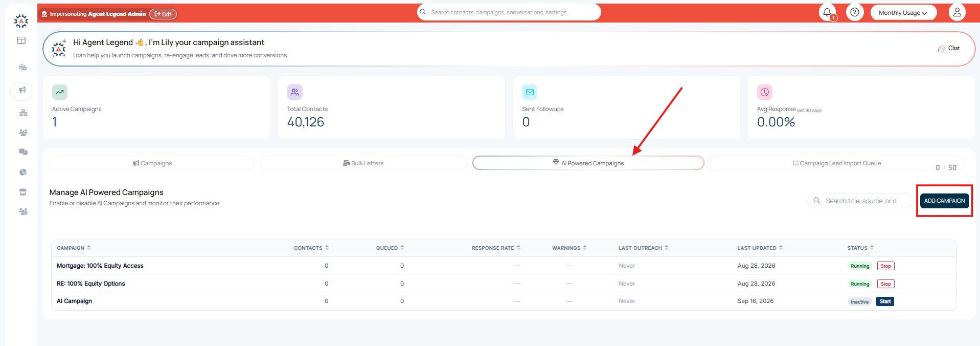
Task: Click the dashboard layout sidebar icon
Action: click(21, 40)
